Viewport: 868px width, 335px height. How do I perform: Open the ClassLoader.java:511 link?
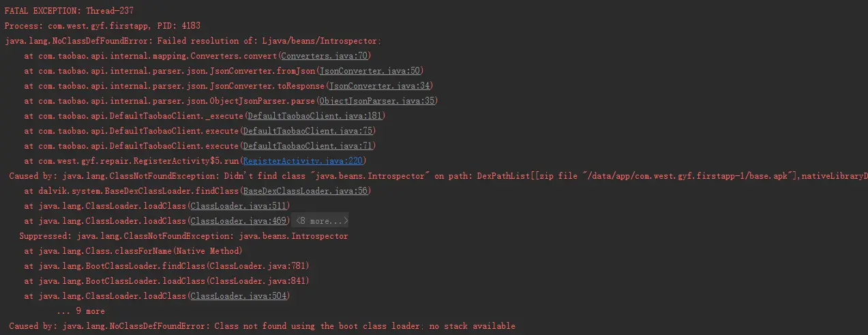tap(239, 206)
